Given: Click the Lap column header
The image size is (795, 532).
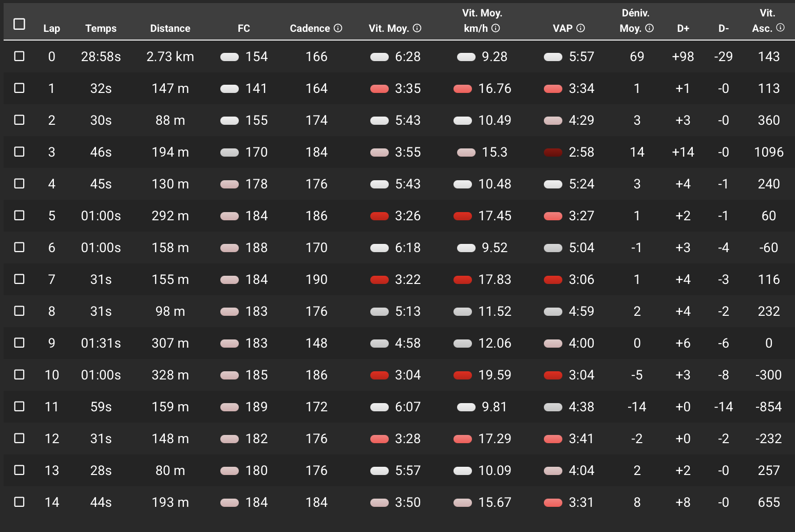Looking at the screenshot, I should pos(52,28).
